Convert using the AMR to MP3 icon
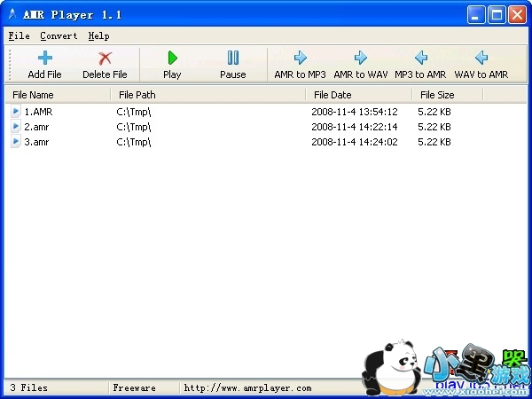532x399 pixels. (x=300, y=59)
